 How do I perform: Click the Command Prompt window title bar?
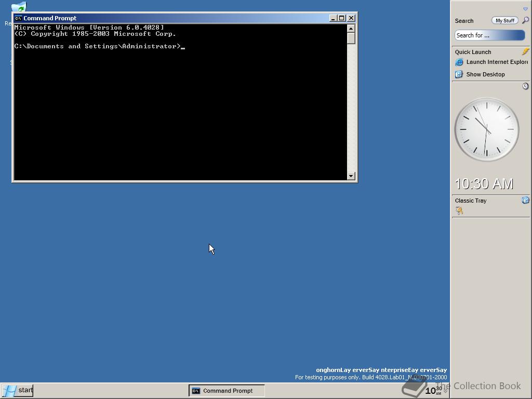click(x=184, y=18)
